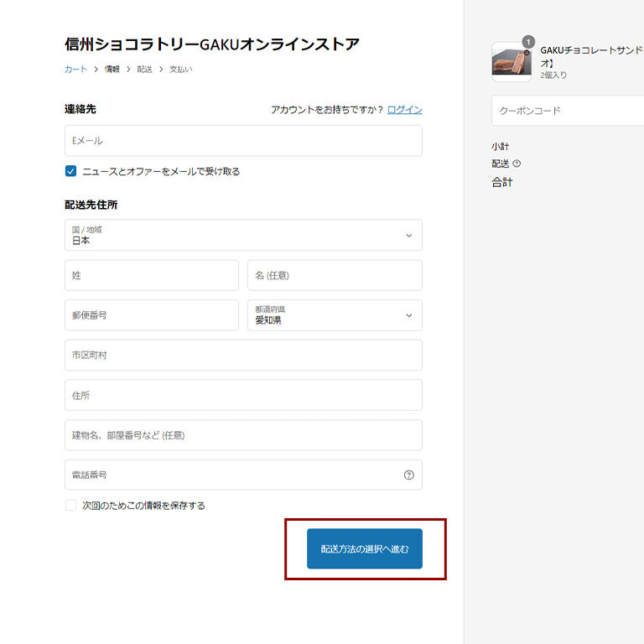Click the phone number help question icon
This screenshot has width=644, height=644.
(x=408, y=475)
